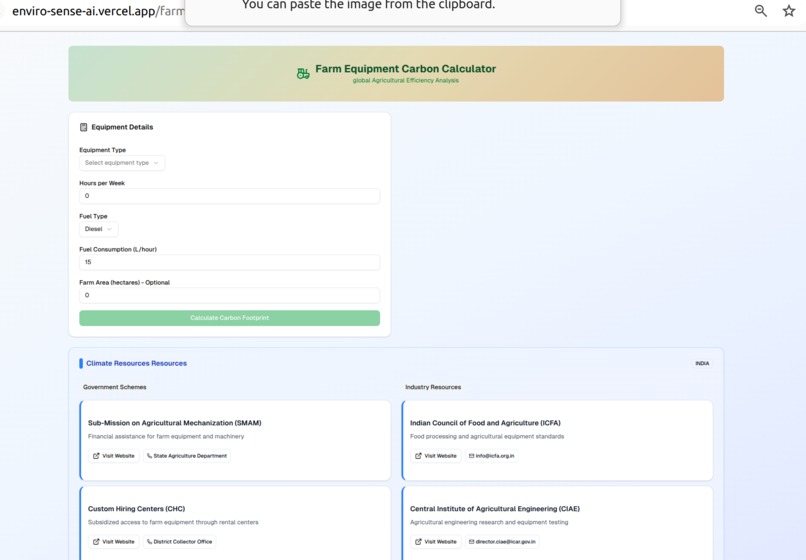Screen dimensions: 806x560
Task: Click the Equipment Type label
Action: click(x=102, y=150)
